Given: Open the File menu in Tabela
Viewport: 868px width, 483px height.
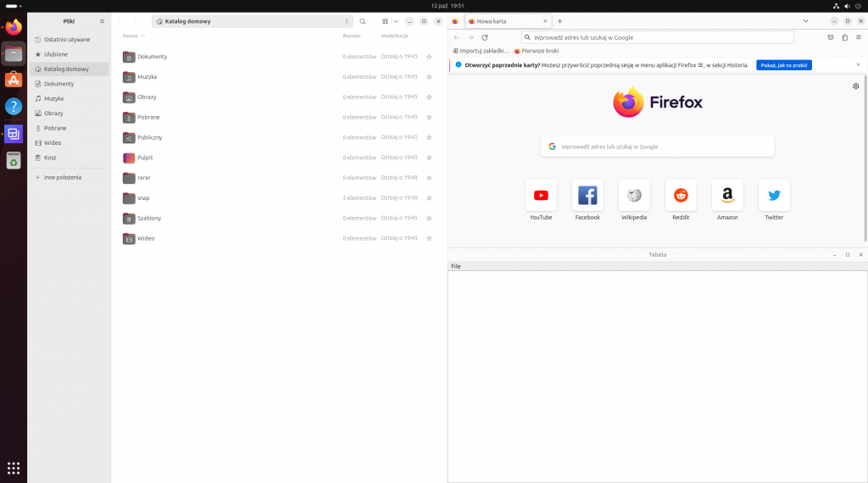Looking at the screenshot, I should pos(456,266).
